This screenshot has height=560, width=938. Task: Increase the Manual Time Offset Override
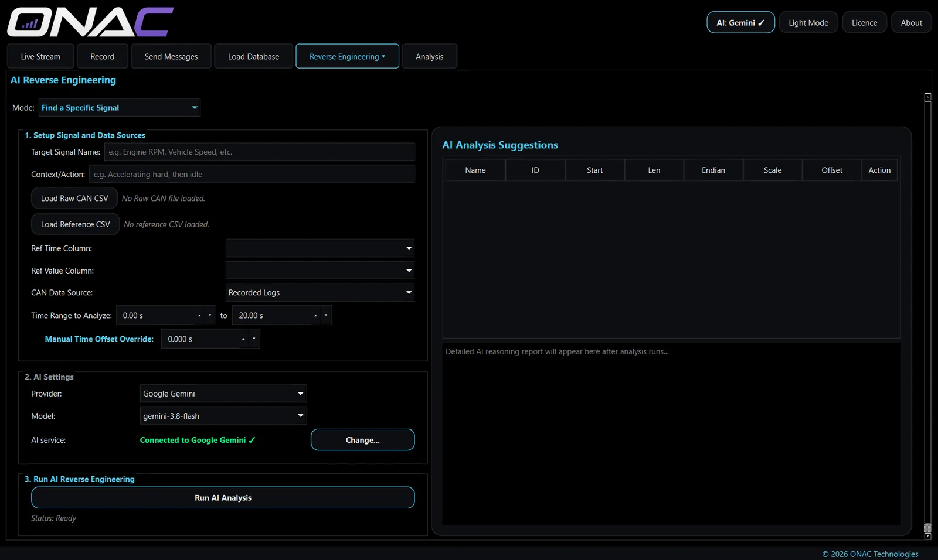tap(243, 339)
